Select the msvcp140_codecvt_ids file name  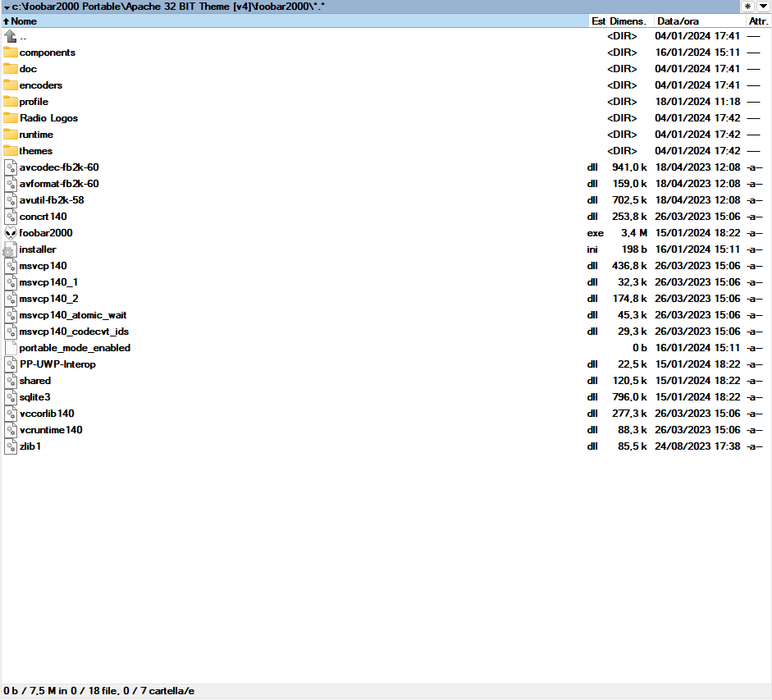(x=74, y=332)
